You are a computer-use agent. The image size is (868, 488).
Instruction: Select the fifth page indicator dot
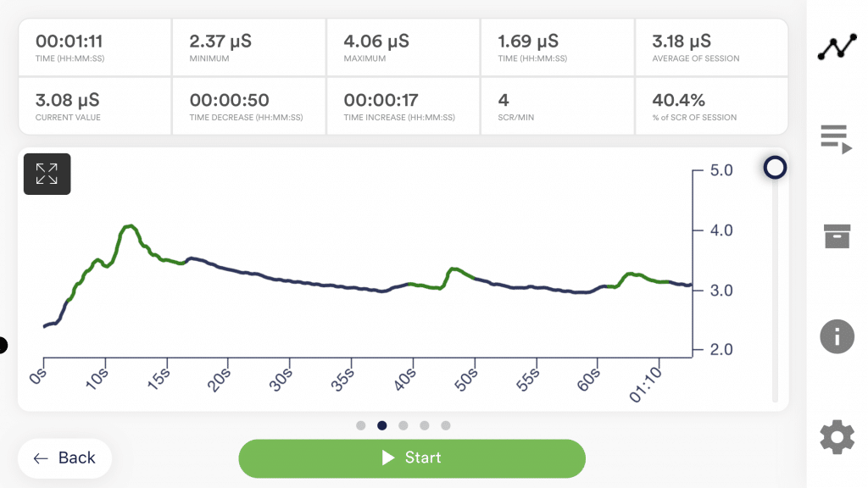coord(446,425)
